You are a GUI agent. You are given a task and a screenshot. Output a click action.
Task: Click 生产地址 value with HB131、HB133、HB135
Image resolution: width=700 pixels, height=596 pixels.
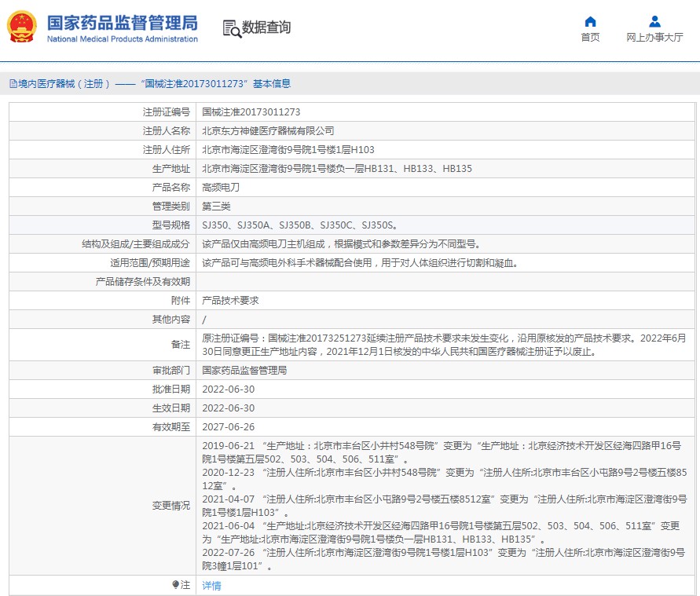point(337,169)
